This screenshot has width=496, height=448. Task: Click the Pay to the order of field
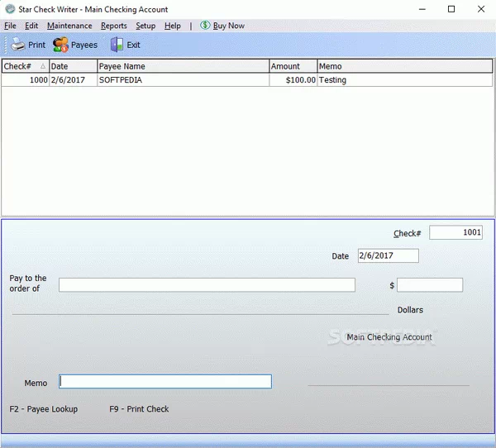tap(207, 285)
